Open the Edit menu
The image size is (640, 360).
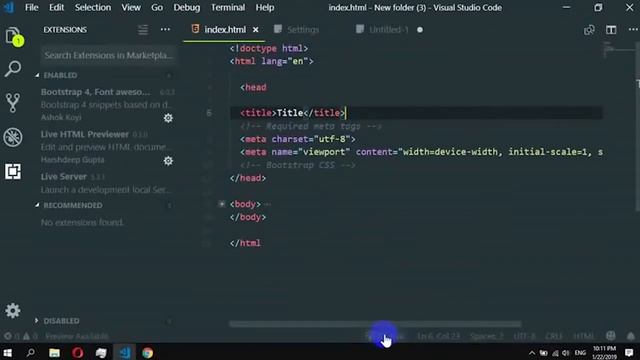[56, 7]
